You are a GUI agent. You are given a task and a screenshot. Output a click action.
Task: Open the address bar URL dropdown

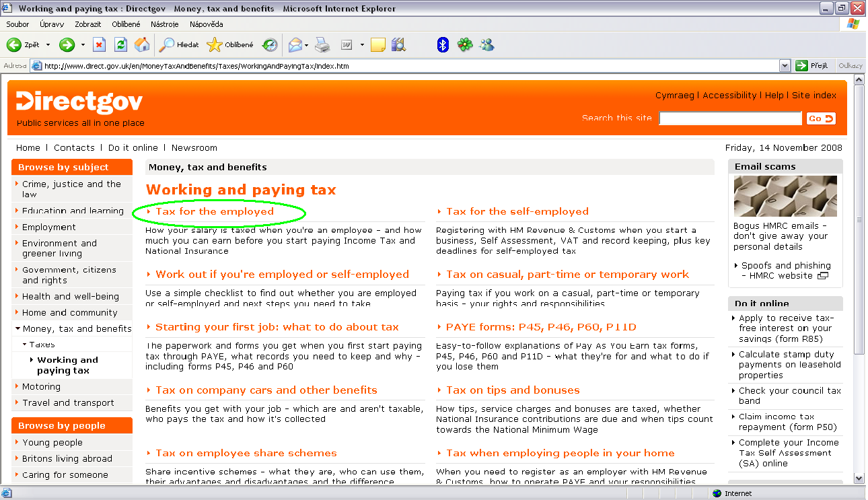click(x=785, y=66)
